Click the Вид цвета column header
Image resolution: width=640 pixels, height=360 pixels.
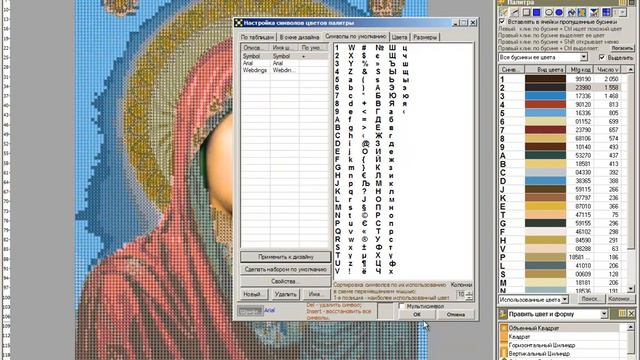click(x=545, y=70)
